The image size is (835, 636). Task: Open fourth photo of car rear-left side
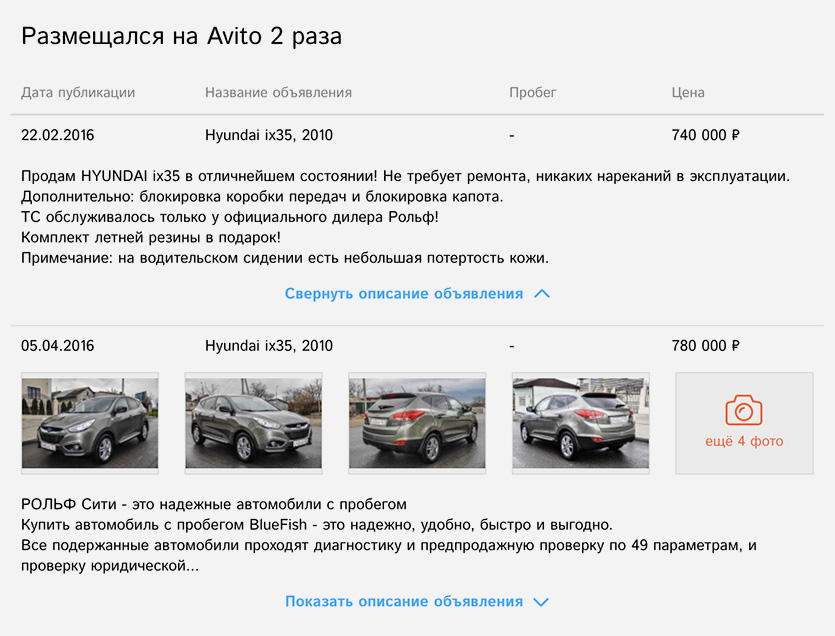tap(580, 423)
